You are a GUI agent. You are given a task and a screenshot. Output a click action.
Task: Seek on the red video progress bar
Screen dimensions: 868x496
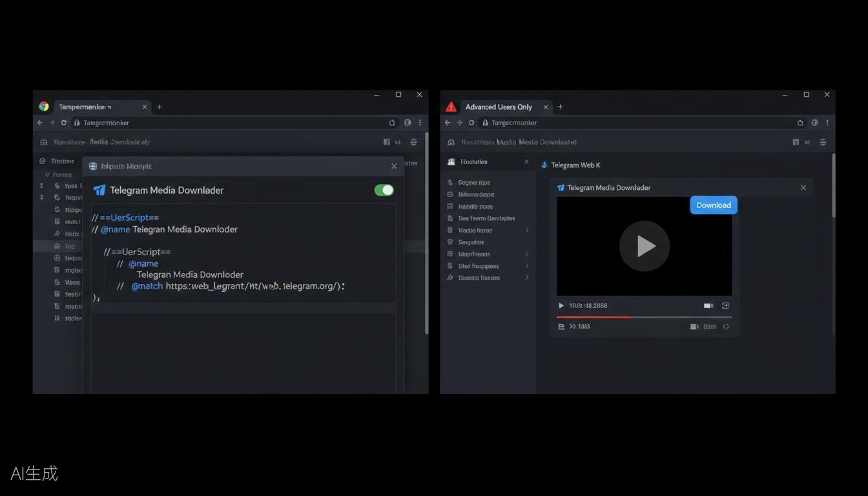644,317
